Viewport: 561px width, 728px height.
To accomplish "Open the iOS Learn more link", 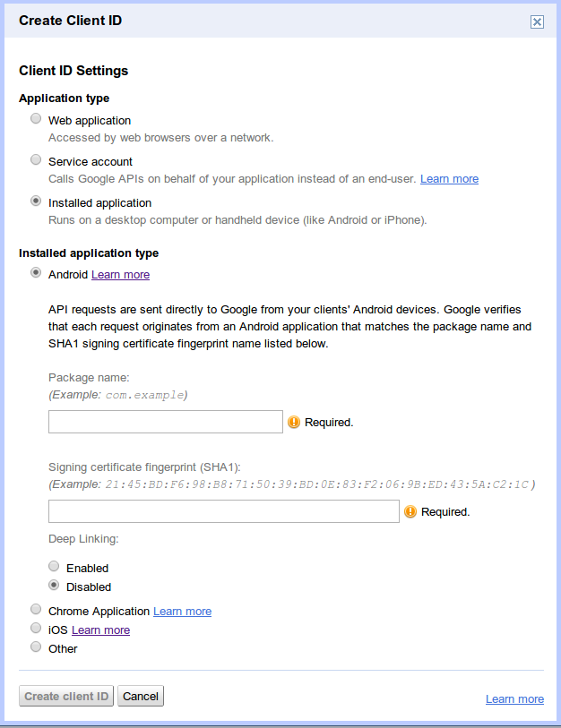I will pyautogui.click(x=100, y=630).
